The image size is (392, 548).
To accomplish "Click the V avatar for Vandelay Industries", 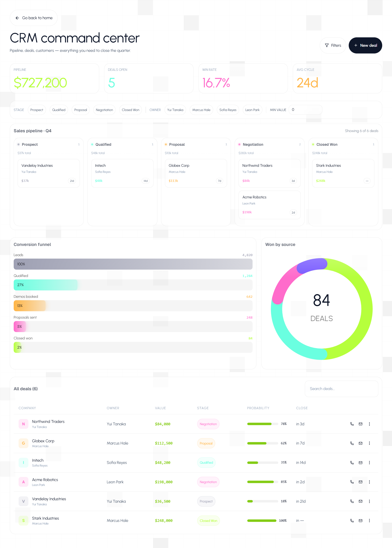I will [x=23, y=501].
